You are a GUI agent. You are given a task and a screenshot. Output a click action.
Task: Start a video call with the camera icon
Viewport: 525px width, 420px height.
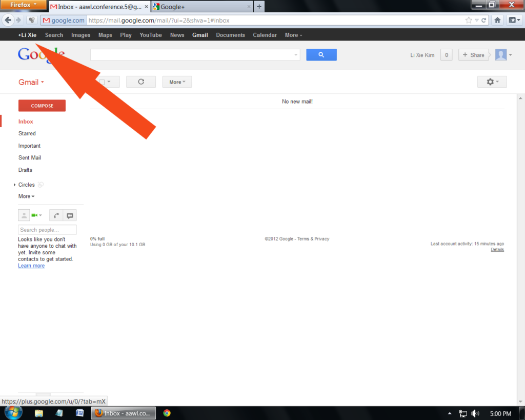34,215
